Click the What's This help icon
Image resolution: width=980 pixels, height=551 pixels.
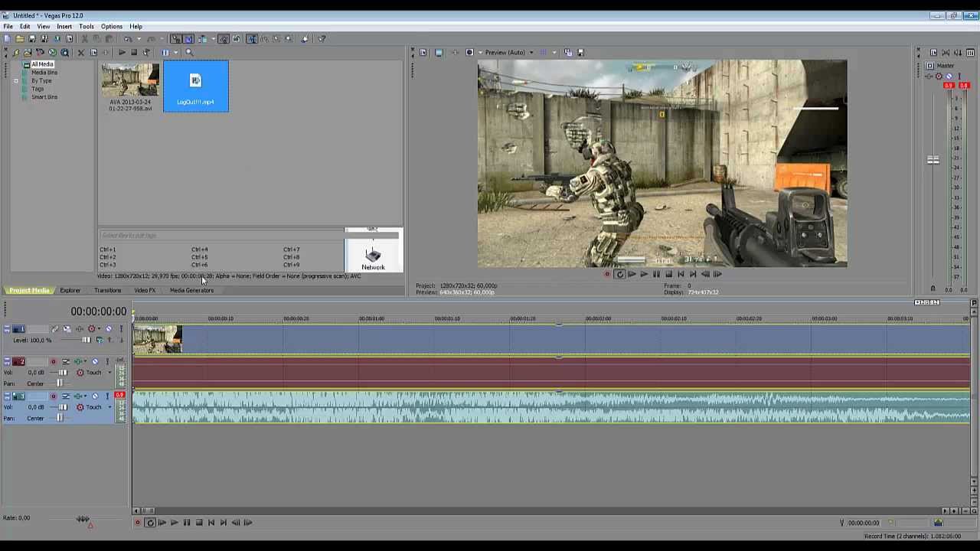point(322,39)
